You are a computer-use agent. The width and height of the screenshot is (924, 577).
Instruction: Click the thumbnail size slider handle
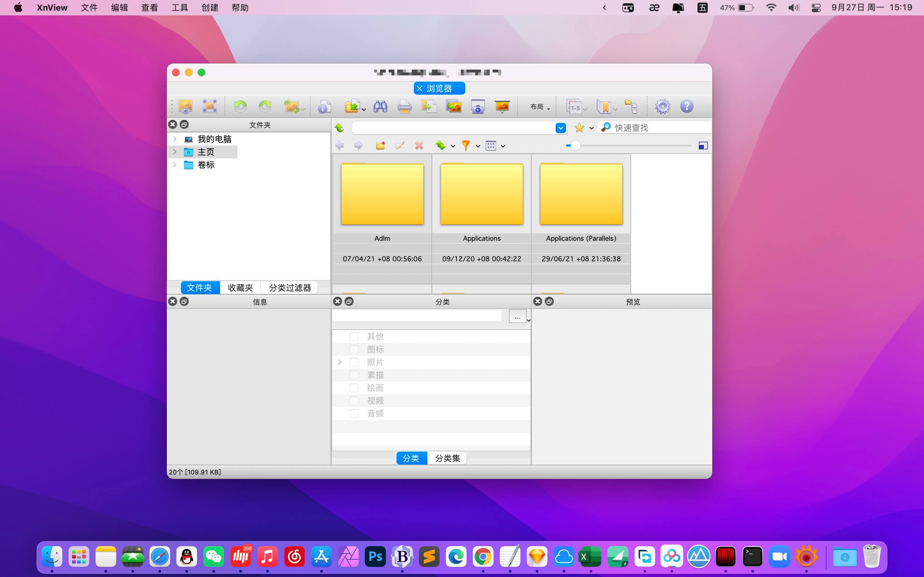coord(575,146)
